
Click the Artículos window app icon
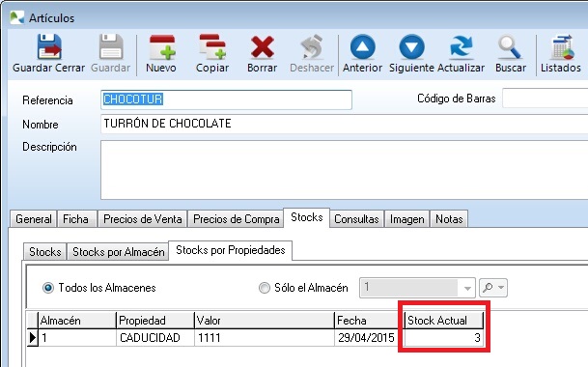pos(16,17)
